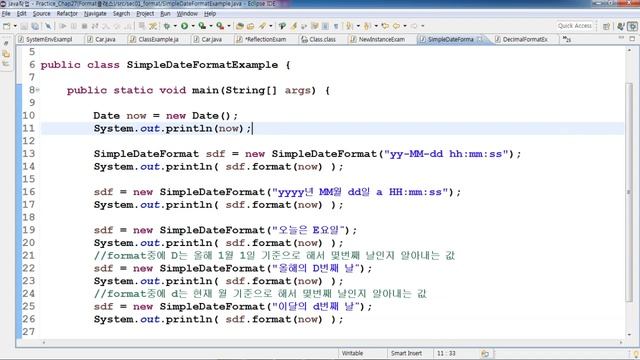
Task: Open the Refactor menu
Action: tap(67, 13)
